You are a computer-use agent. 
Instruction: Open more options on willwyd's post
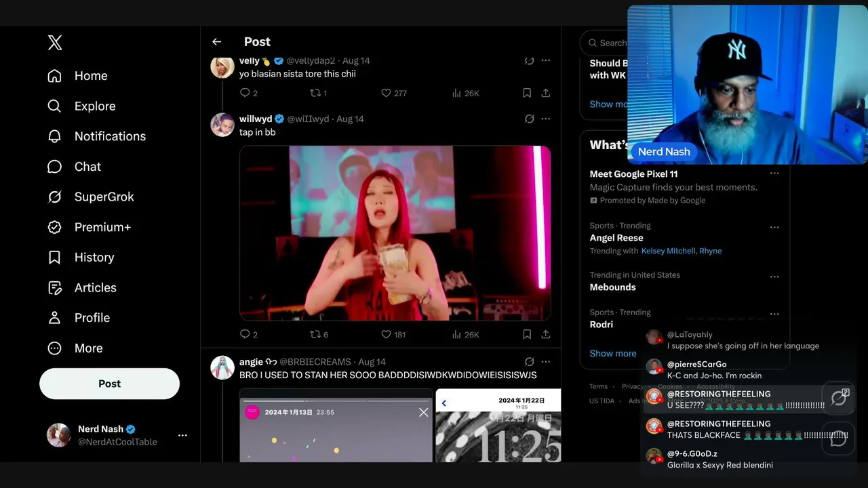point(545,119)
